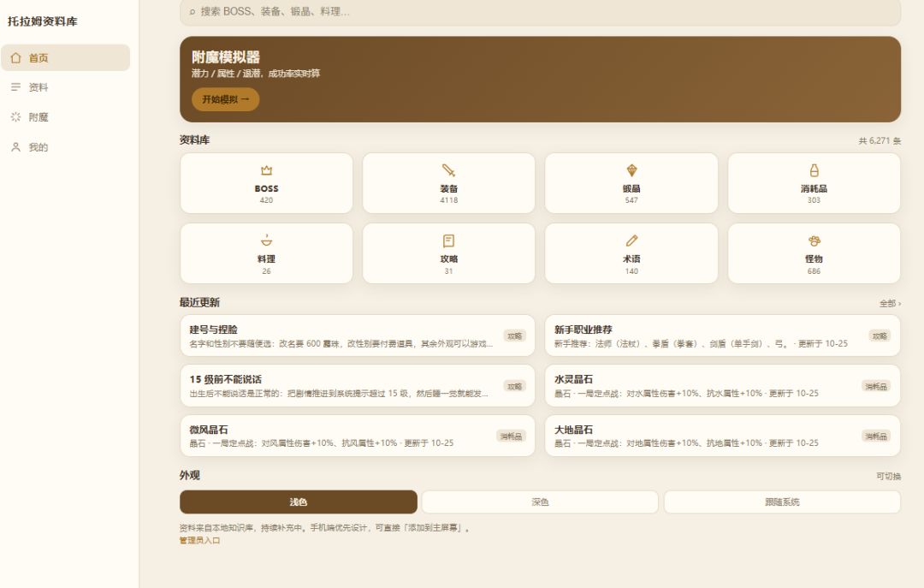Expand 最近更新 via 全部 chevron
The height and width of the screenshot is (588, 924).
pos(890,303)
